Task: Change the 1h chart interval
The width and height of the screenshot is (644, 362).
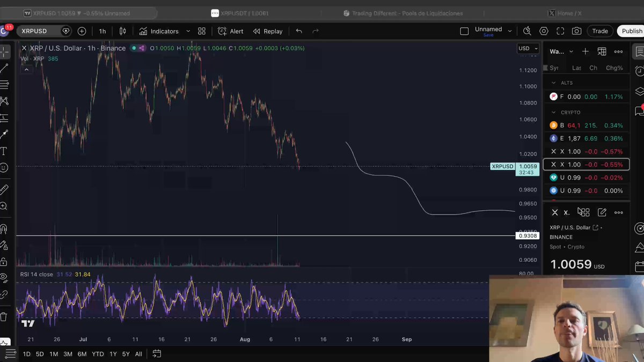Action: [103, 31]
